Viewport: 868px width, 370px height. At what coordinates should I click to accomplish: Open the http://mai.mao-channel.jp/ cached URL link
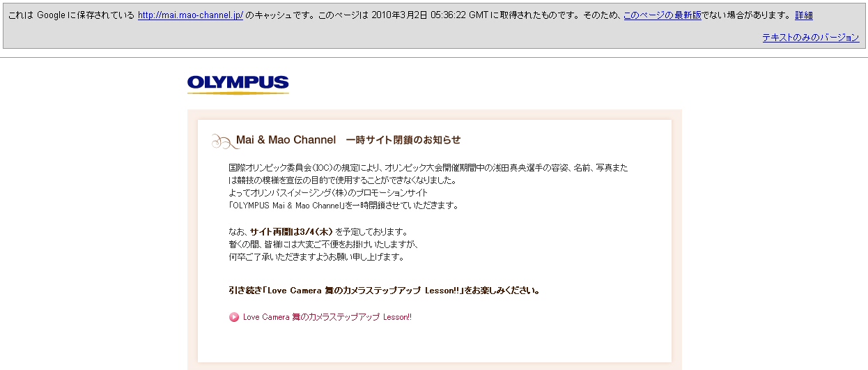190,15
